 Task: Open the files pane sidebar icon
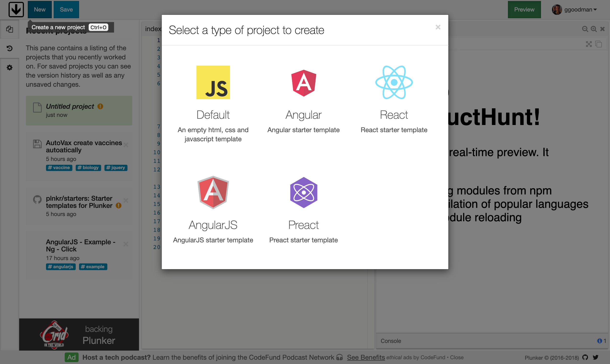tap(10, 29)
